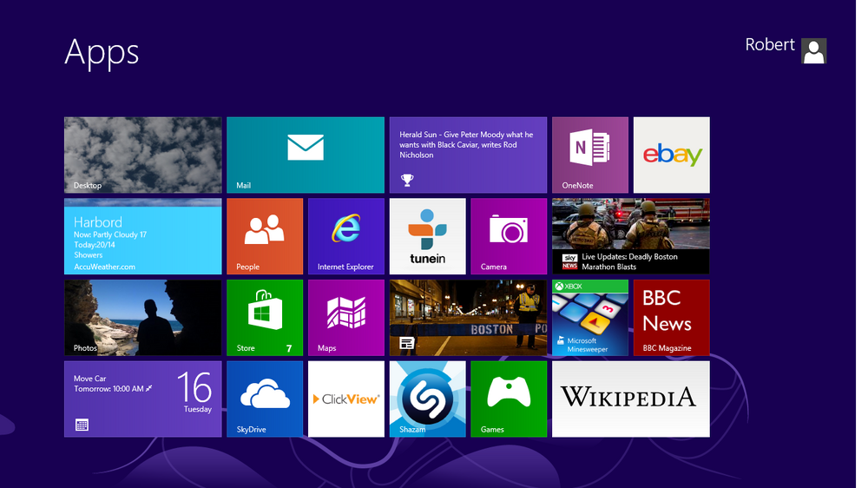Open the BBC News Magazine tile
Image resolution: width=868 pixels, height=488 pixels.
coord(672,318)
